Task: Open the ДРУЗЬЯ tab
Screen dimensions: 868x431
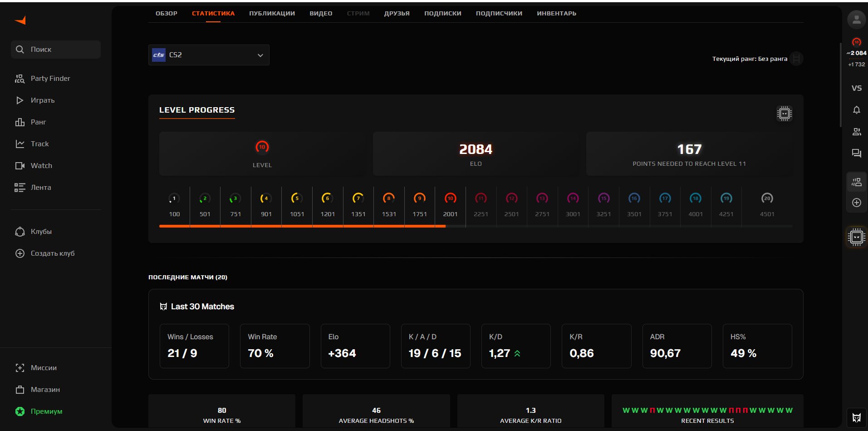Action: [x=397, y=14]
